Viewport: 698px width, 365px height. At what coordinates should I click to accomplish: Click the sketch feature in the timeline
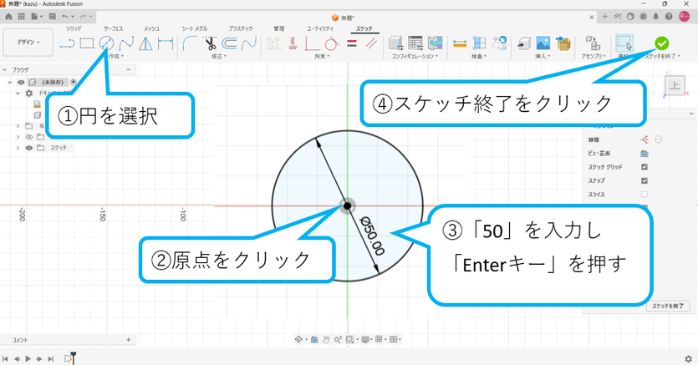tap(68, 359)
